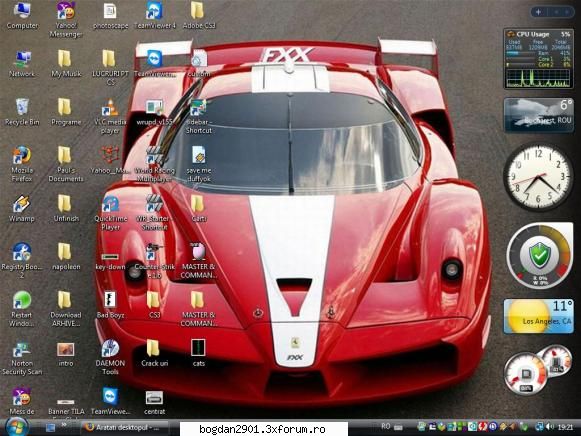The image size is (581, 436).
Task: Launch Mozilla Firefox from the desktop
Action: coord(22,164)
